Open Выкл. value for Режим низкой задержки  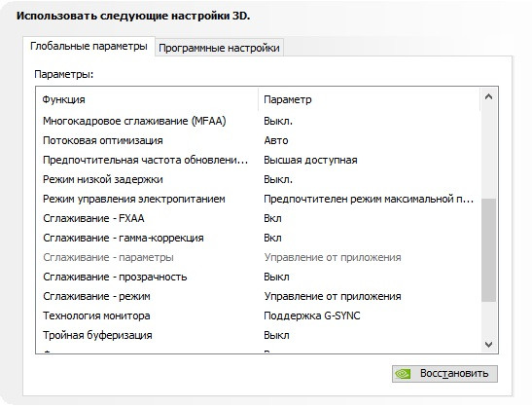[x=278, y=179]
